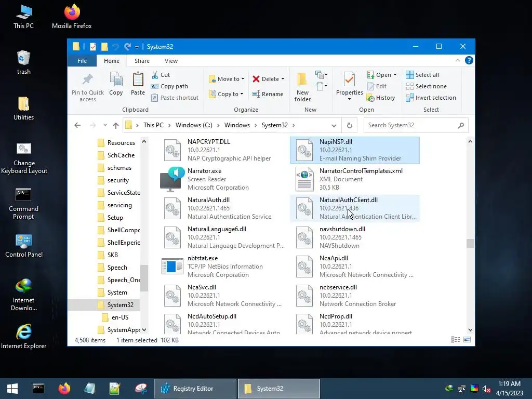Refresh the System32 folder view
Image resolution: width=532 pixels, height=399 pixels.
[350, 125]
